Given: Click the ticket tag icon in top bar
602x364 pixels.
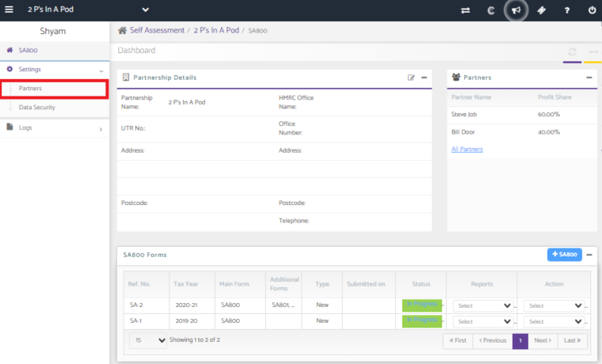Looking at the screenshot, I should point(541,10).
